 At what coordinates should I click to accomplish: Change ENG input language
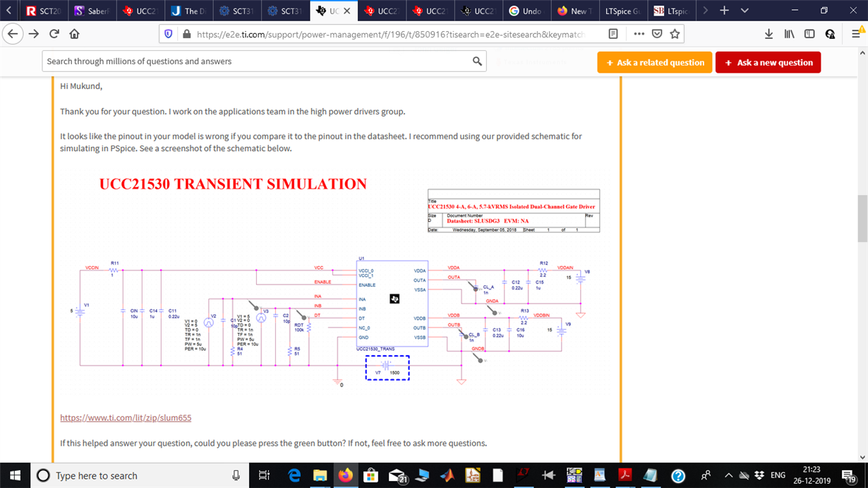(x=778, y=475)
